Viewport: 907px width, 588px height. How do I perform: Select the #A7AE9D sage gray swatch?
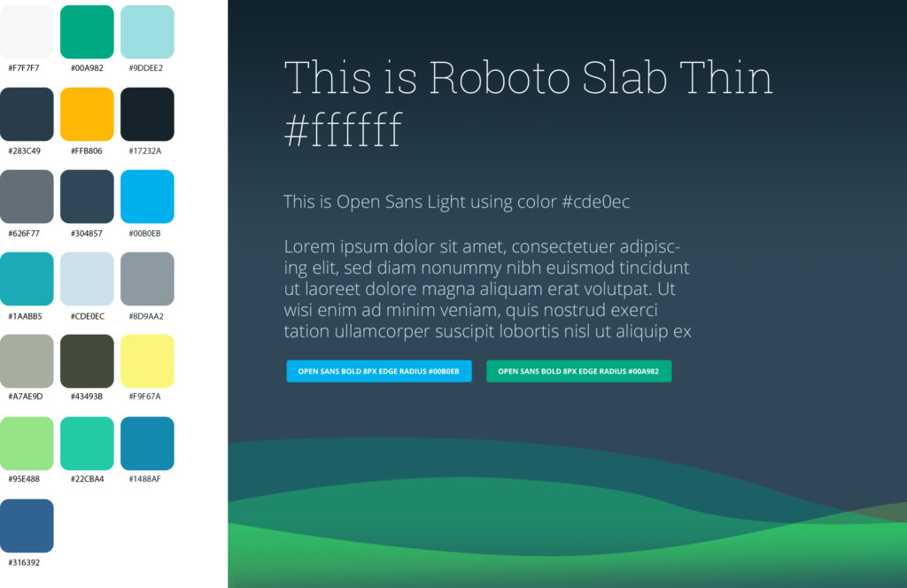(x=27, y=361)
